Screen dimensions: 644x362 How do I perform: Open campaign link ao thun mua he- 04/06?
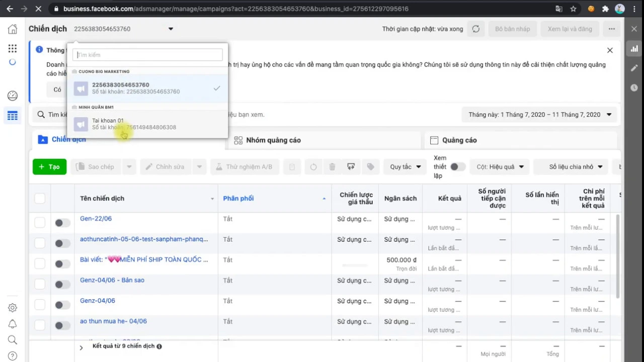click(113, 321)
